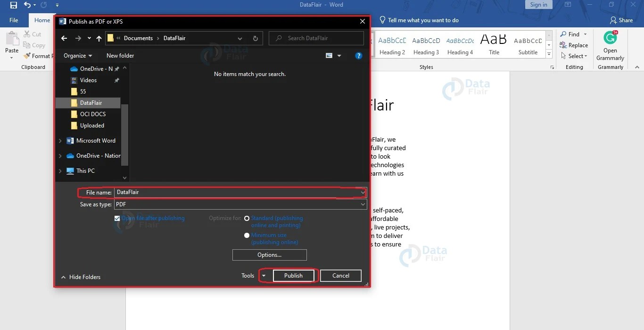This screenshot has width=644, height=330.
Task: Open the Organize dropdown menu
Action: point(78,55)
